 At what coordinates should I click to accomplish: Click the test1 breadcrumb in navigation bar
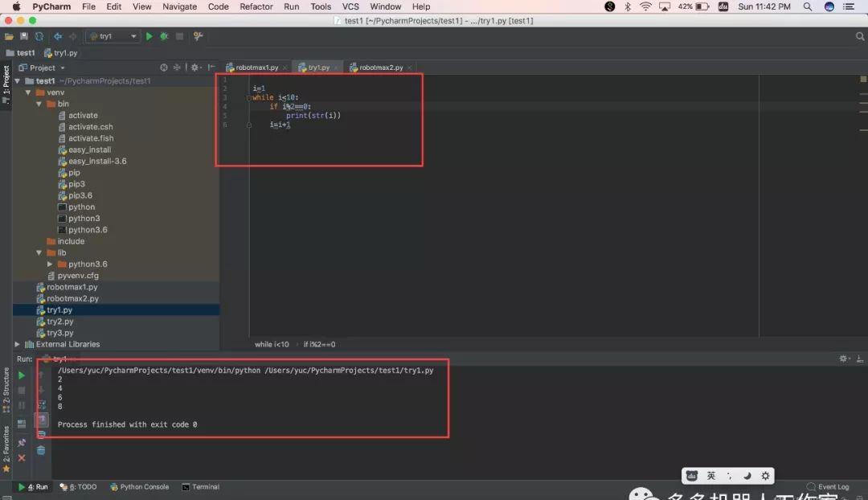(x=20, y=52)
